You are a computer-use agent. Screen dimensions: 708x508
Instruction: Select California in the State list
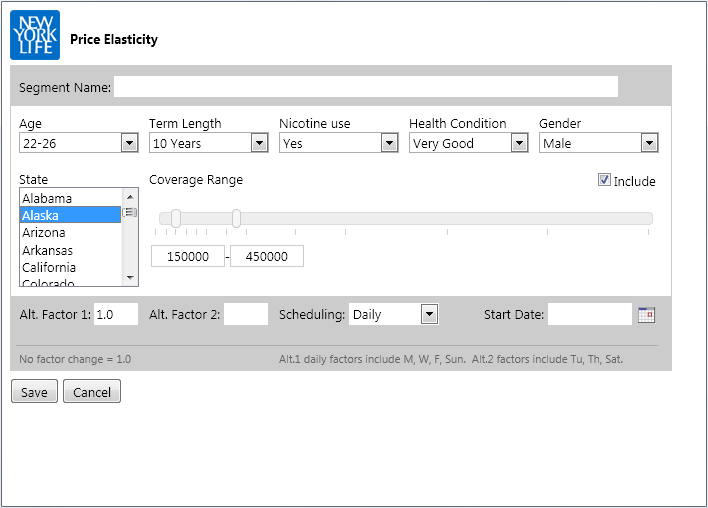[70, 267]
